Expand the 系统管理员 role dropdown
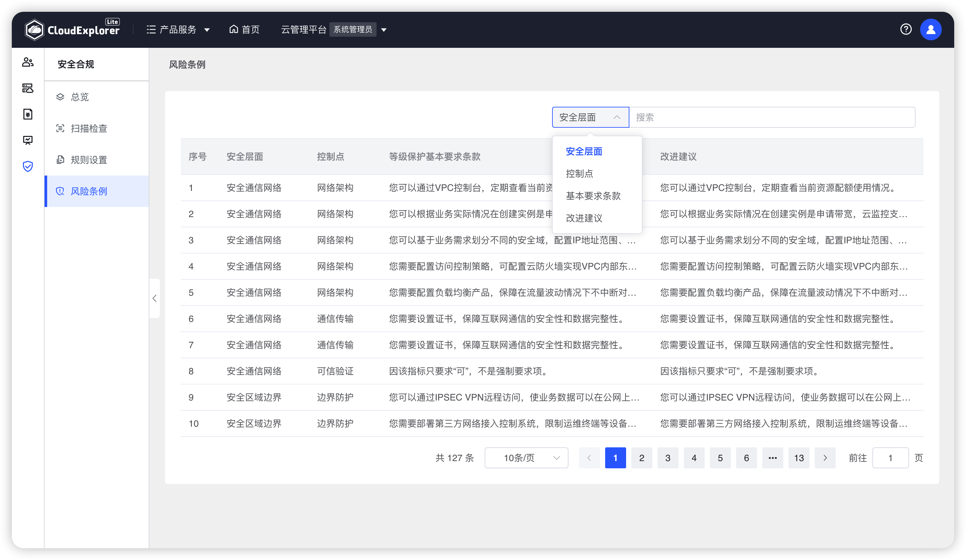 click(384, 30)
